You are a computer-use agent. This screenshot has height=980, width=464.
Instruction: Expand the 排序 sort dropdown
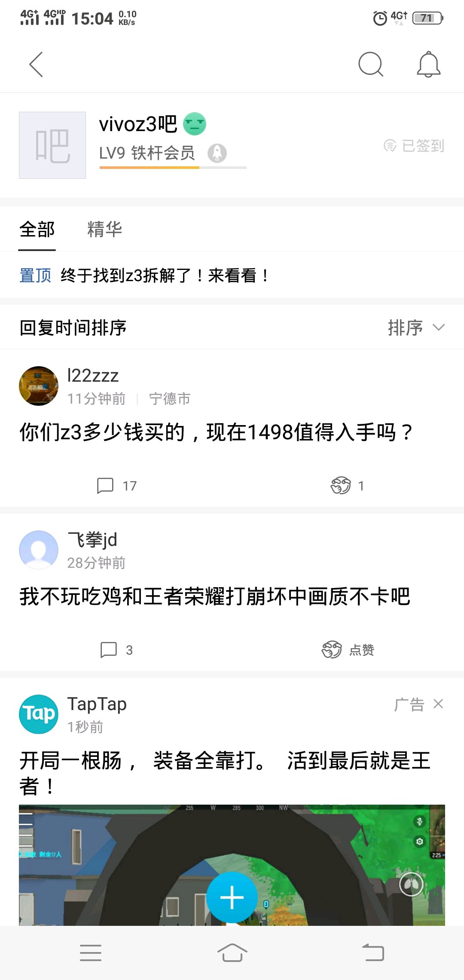tap(415, 328)
